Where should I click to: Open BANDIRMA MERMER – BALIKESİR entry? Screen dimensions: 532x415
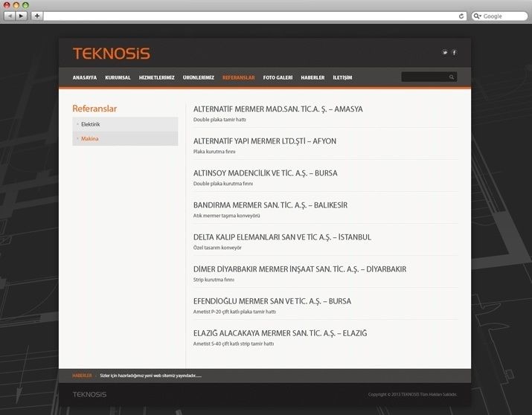tap(270, 205)
